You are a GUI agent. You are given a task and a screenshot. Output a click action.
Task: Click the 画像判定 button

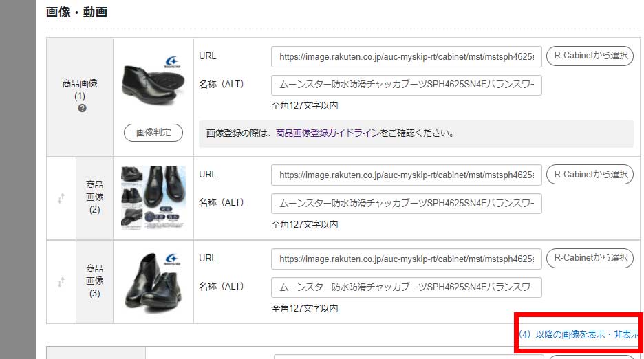tap(153, 133)
